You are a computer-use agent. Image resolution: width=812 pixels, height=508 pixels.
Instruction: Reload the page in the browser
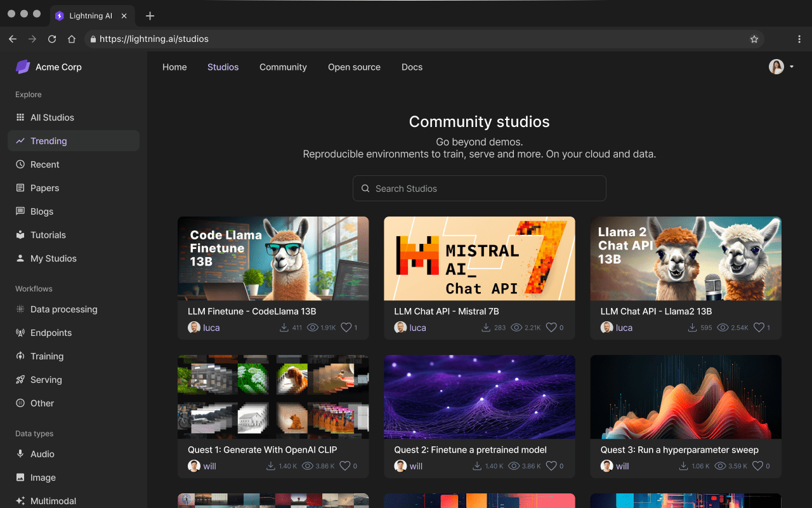52,39
